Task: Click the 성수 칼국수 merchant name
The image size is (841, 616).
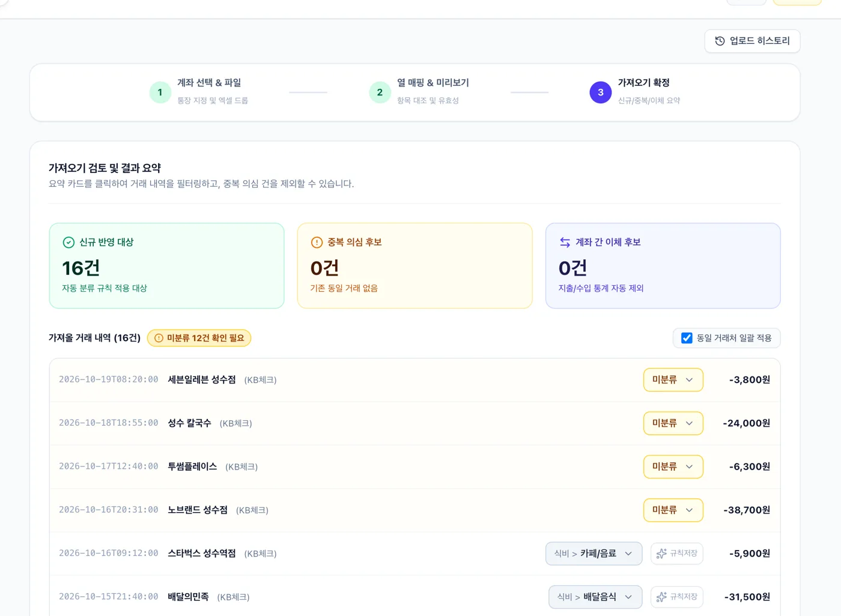Action: pyautogui.click(x=189, y=423)
